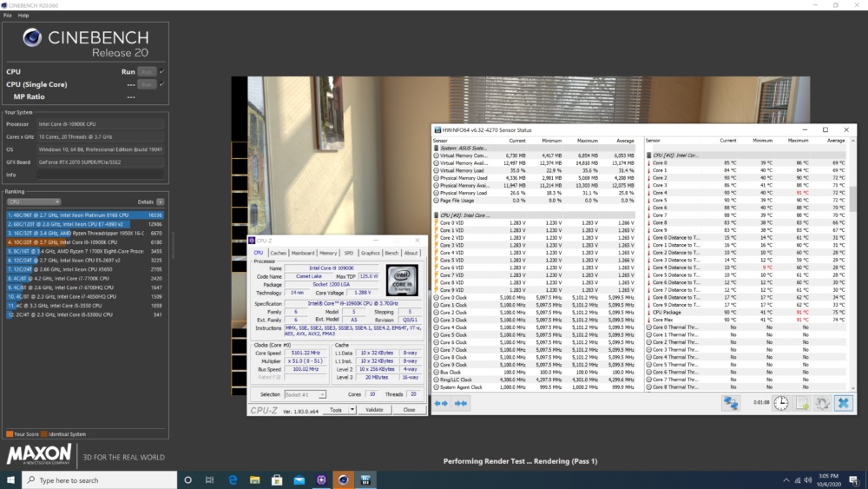Screen dimensions: 868x489
Task: Open HWiNFO sensor settings gear icon
Action: click(x=823, y=403)
